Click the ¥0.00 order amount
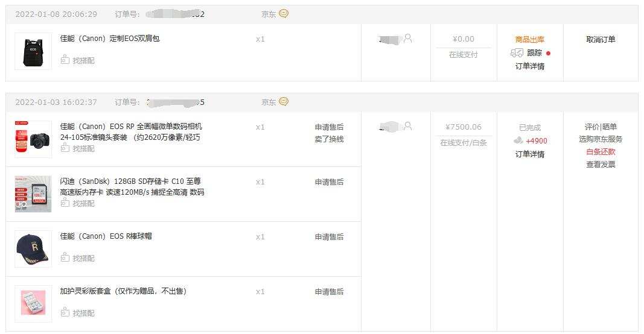This screenshot has width=644, height=334. 464,39
